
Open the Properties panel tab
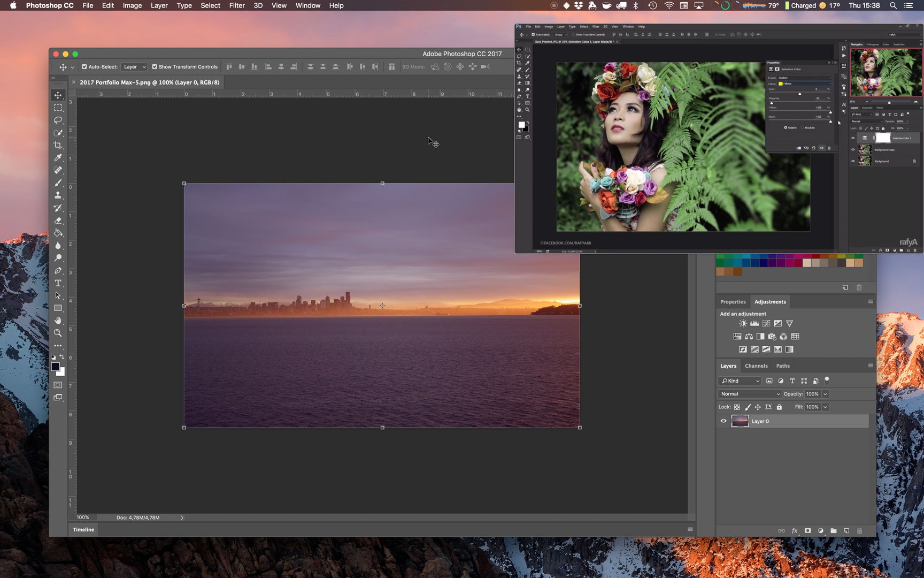(x=733, y=302)
